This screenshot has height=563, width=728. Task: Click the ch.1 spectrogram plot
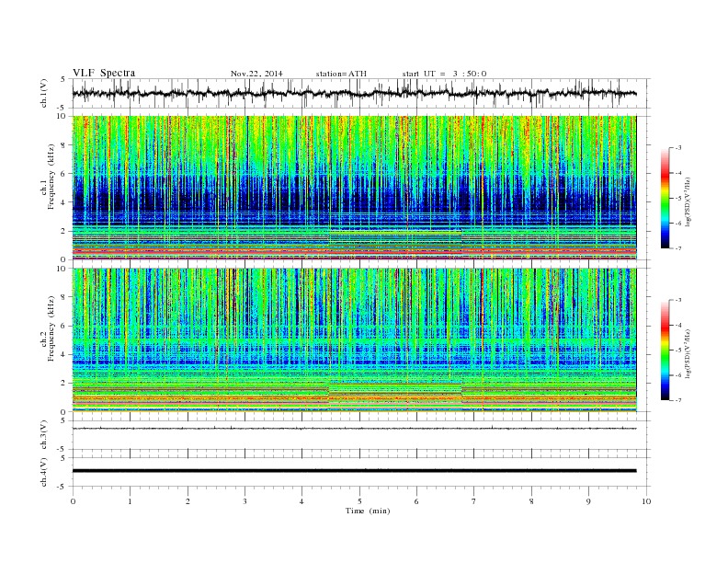click(x=354, y=188)
